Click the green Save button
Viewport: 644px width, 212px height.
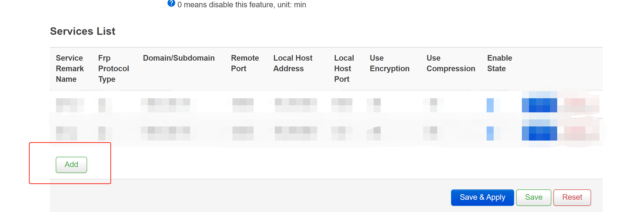(533, 197)
